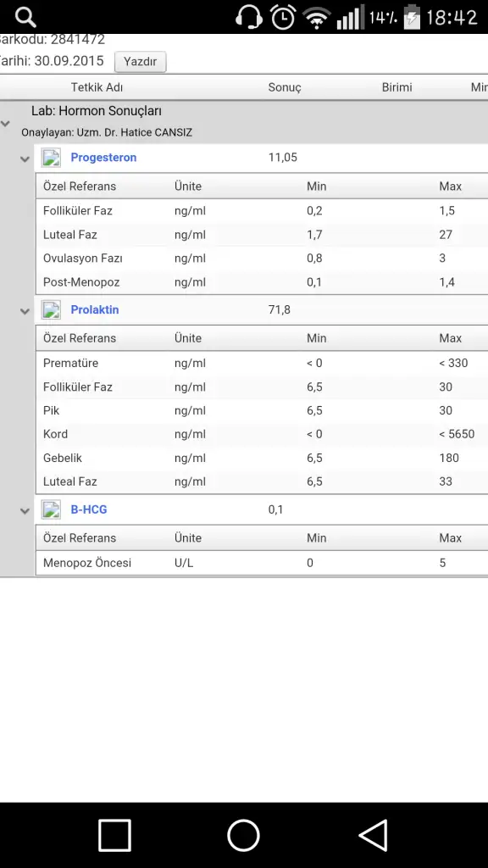Click the Yazdır print button
Screen dimensions: 488x868
[140, 61]
